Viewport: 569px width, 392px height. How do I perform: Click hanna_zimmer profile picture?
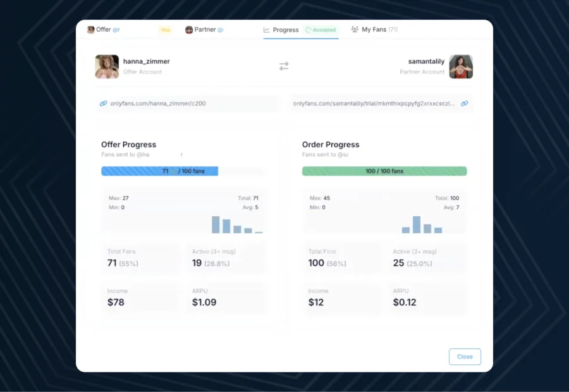click(107, 66)
